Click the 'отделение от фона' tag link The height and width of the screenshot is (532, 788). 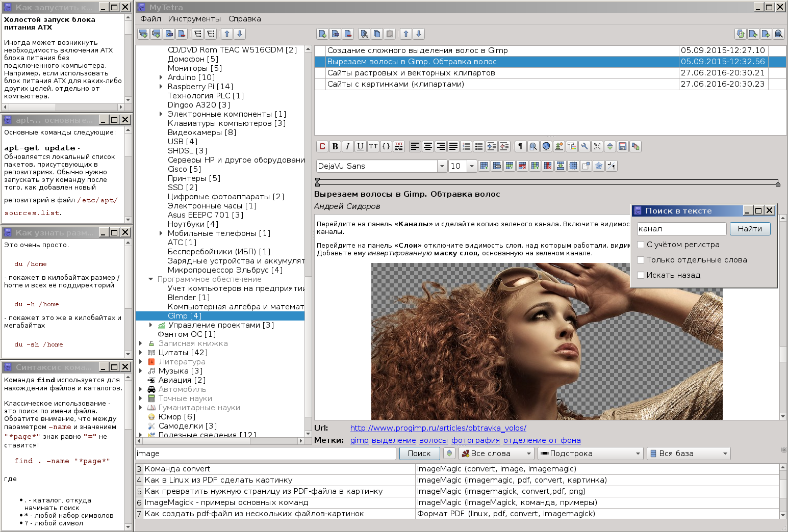click(x=542, y=440)
